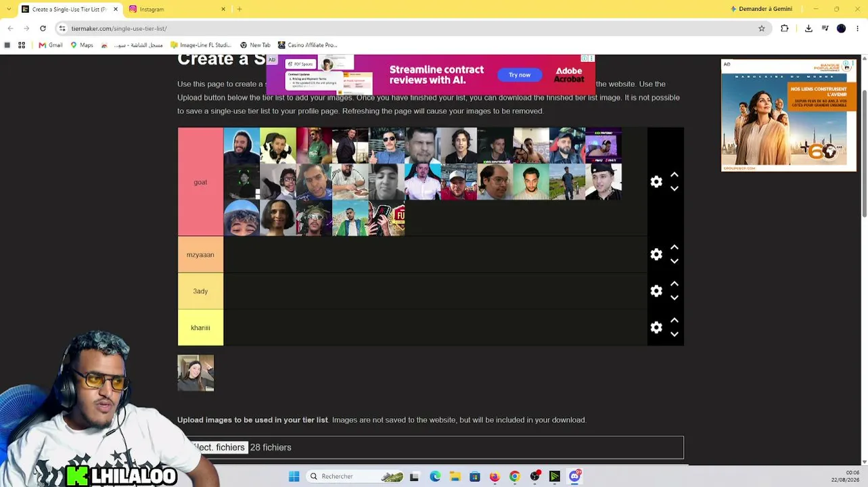Move the goat tier down
This screenshot has height=487, width=868.
tap(675, 189)
